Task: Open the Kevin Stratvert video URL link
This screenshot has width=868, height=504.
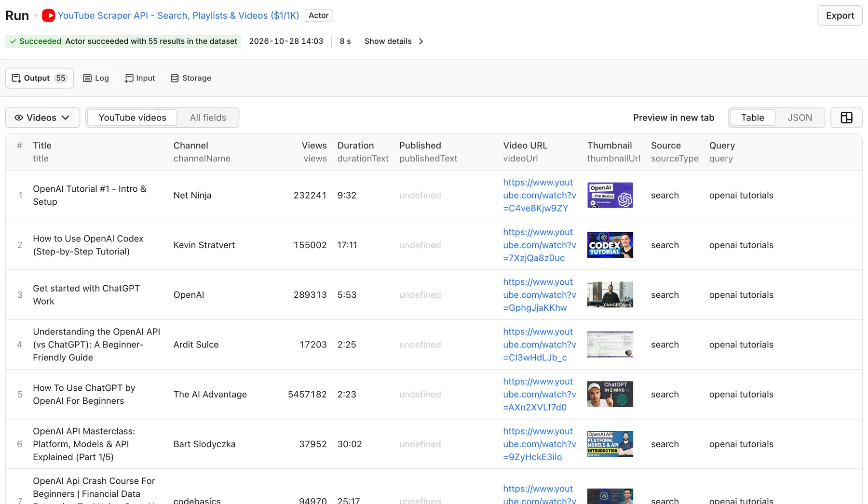Action: [x=540, y=245]
